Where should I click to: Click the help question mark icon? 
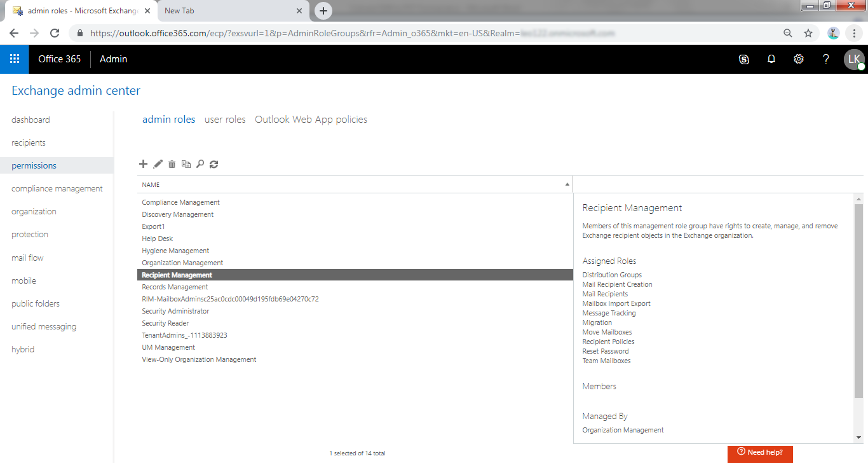pyautogui.click(x=826, y=59)
